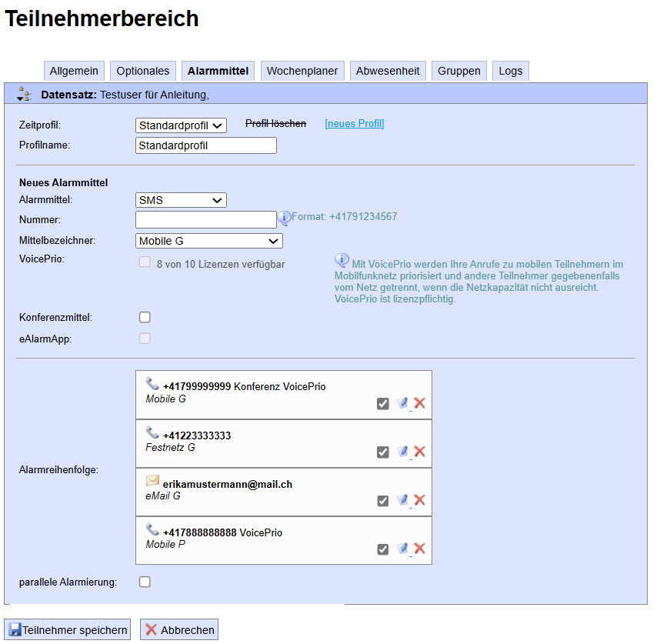Select the +41223333333 number text
660x644 pixels.
point(197,435)
